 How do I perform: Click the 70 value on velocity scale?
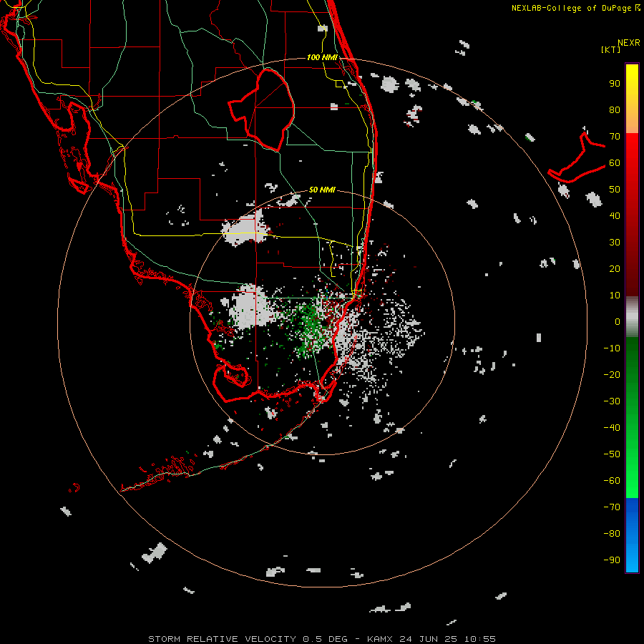click(x=615, y=137)
